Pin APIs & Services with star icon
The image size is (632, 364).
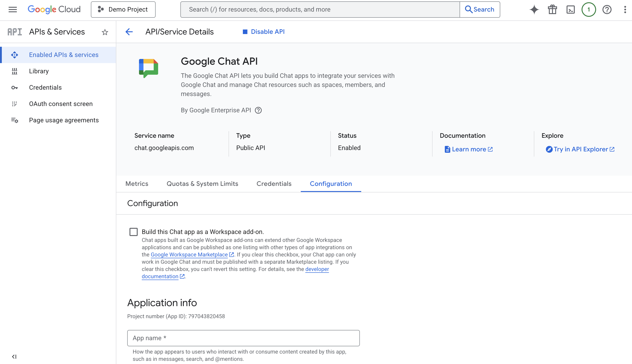[105, 32]
